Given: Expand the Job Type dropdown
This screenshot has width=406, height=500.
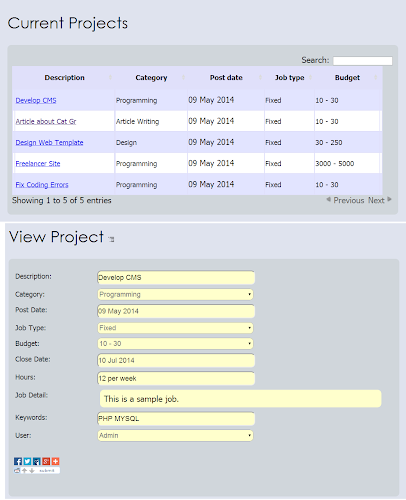Looking at the screenshot, I should pos(175,328).
